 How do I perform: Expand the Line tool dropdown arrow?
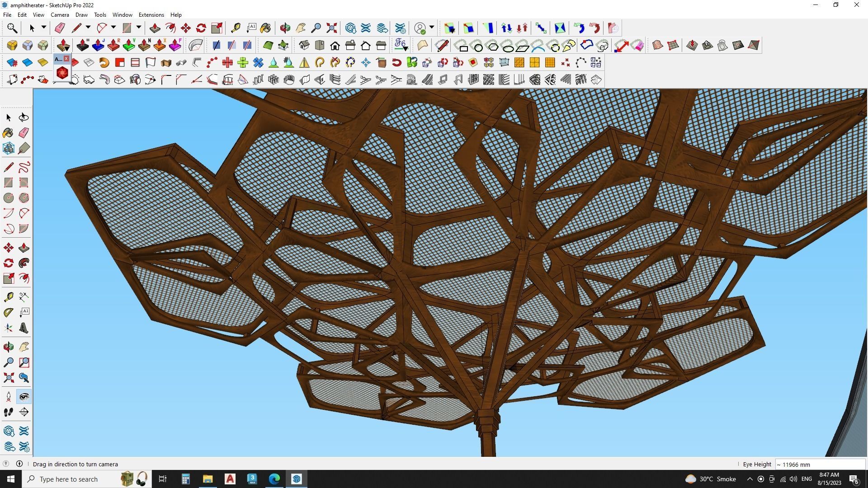click(x=88, y=28)
